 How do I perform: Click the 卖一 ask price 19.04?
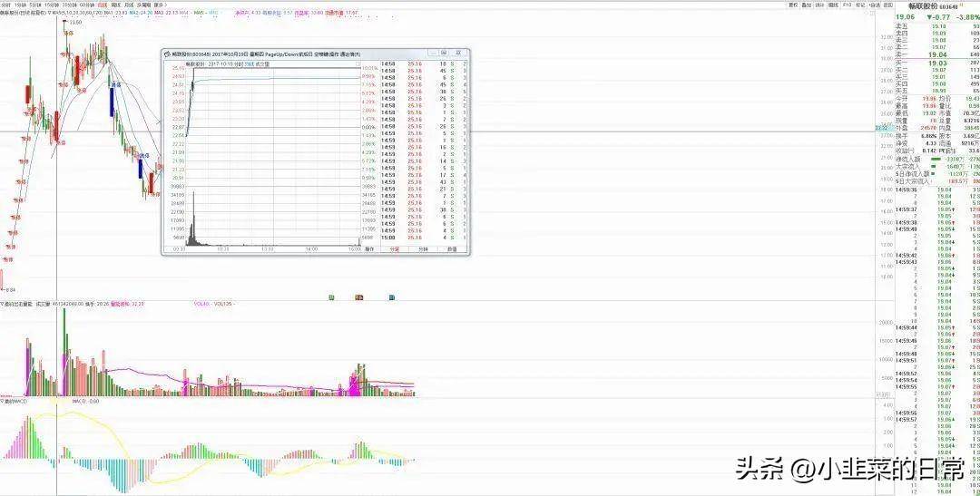click(937, 55)
